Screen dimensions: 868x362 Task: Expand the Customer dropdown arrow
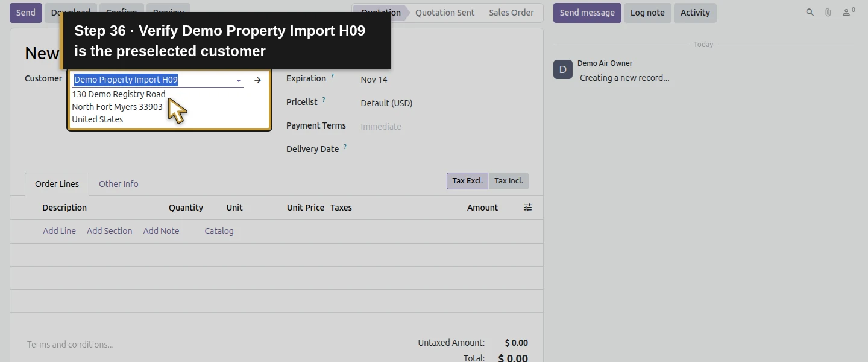pyautogui.click(x=239, y=80)
